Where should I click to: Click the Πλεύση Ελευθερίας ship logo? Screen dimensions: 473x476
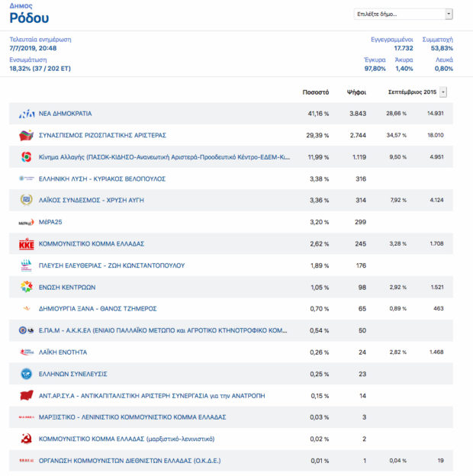point(27,265)
